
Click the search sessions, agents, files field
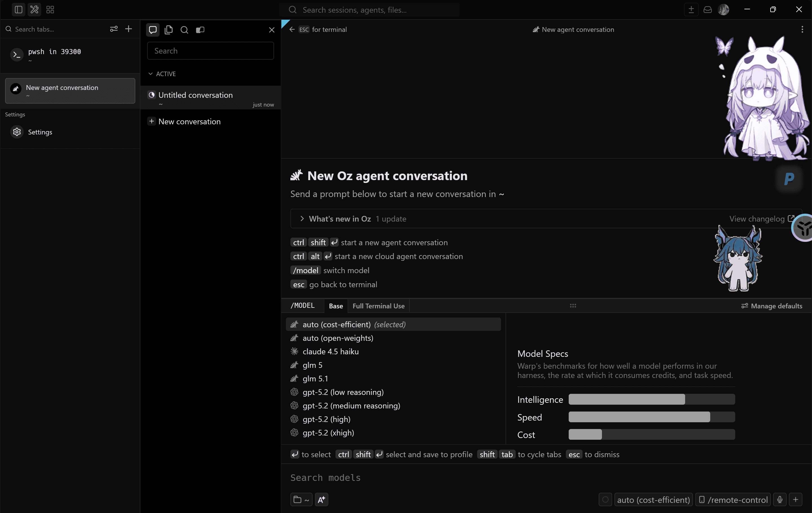coord(369,10)
